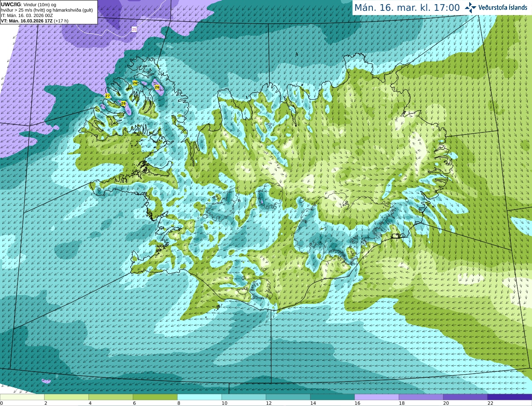Click the legend scale value 16
The image size is (532, 406).
coord(357,403)
